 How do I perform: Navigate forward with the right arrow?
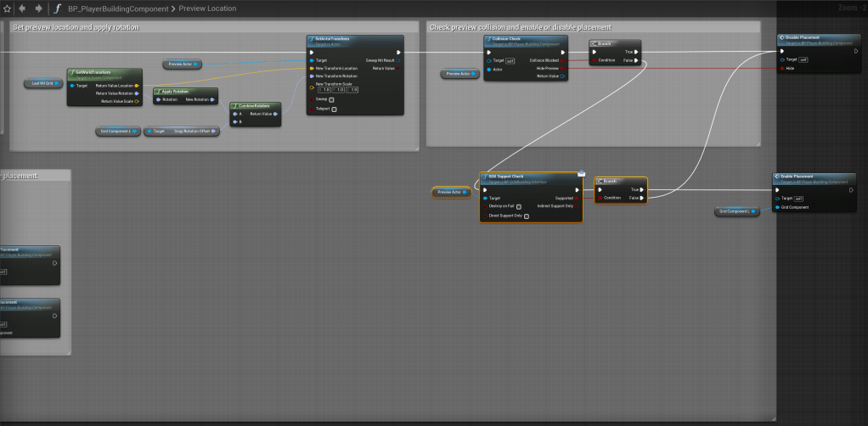click(38, 8)
